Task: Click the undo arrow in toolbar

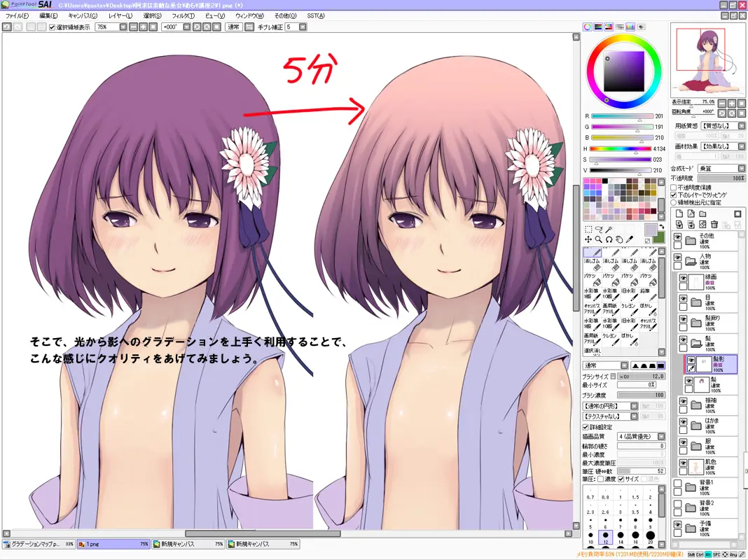Action: click(7, 27)
